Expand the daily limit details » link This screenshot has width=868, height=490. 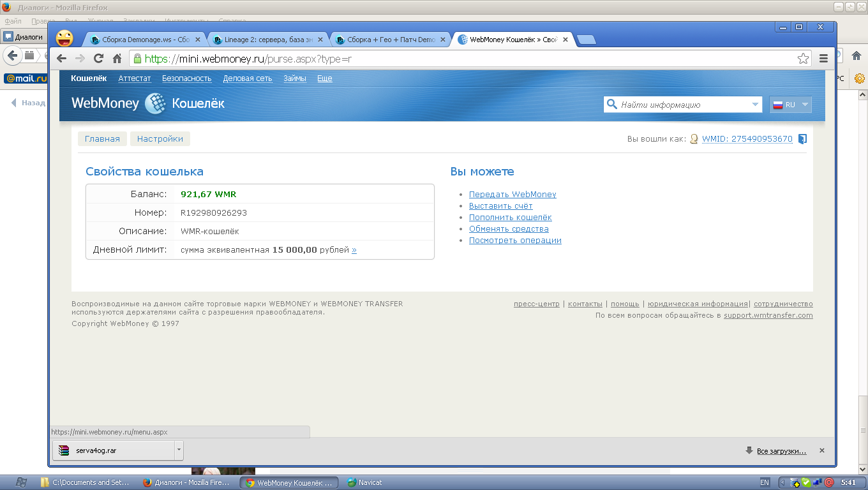[354, 250]
